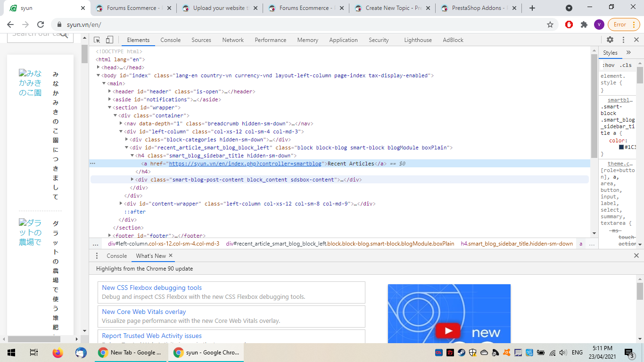Click the inspect element picker icon

click(x=97, y=40)
